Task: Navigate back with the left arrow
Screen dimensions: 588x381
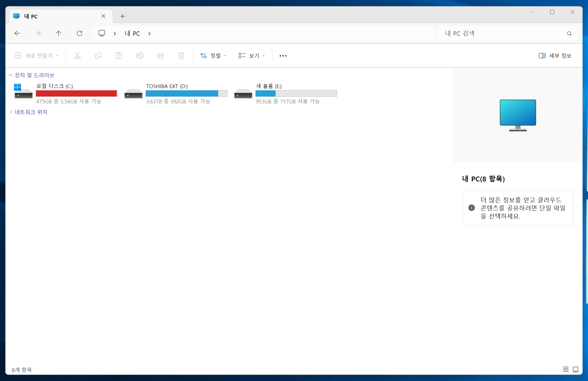Action: coord(17,33)
